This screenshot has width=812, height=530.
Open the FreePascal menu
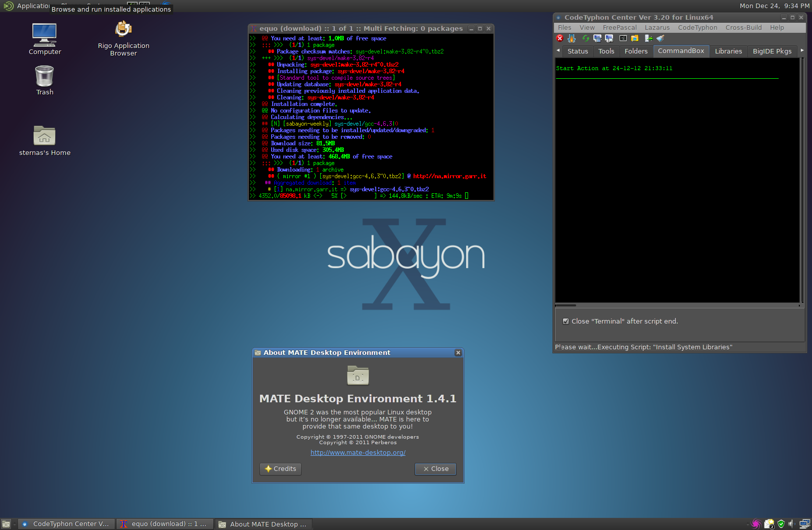pyautogui.click(x=620, y=28)
